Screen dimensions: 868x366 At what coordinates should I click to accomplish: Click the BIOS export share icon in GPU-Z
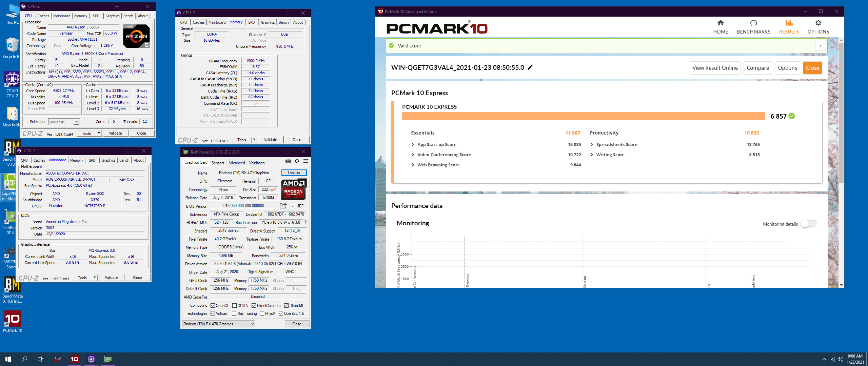tap(283, 206)
